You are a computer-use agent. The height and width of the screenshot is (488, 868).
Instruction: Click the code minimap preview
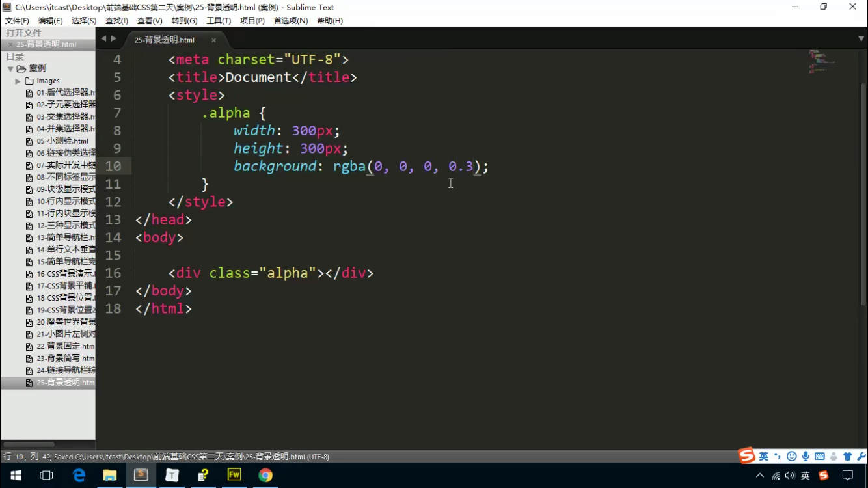click(822, 61)
